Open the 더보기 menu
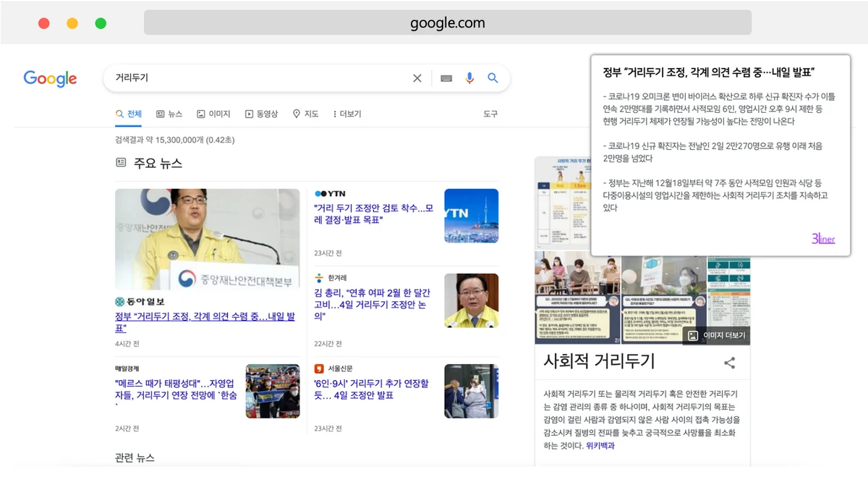 347,114
